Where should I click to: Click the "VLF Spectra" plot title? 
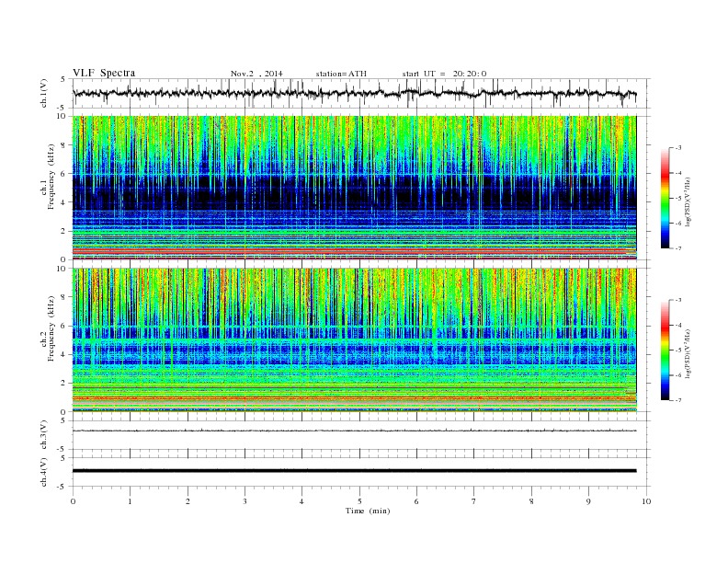(x=104, y=73)
